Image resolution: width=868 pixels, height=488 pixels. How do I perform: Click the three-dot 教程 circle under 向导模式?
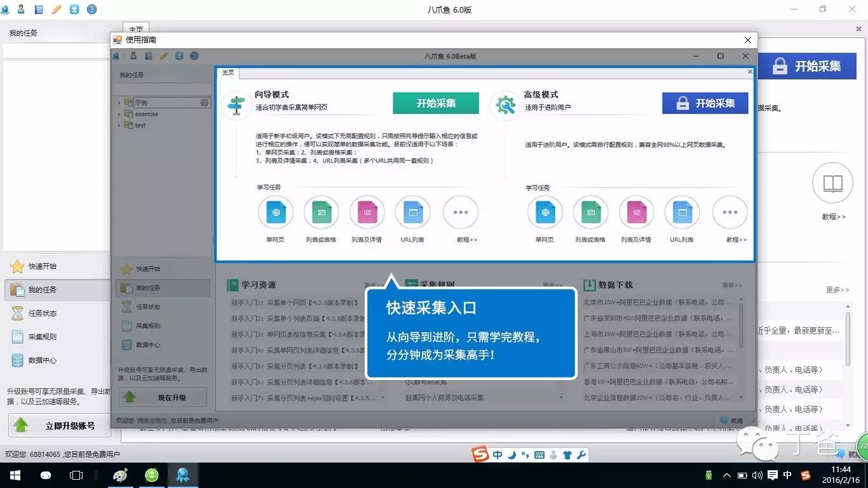pyautogui.click(x=461, y=213)
